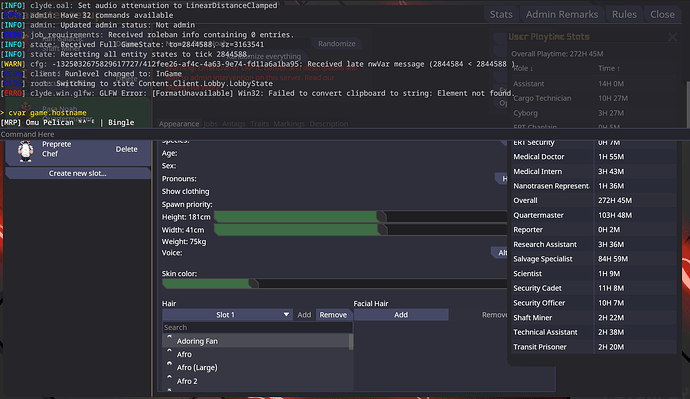Screen dimensions: 690x399
Task: Click the Transit Prisoner row
Action: pyautogui.click(x=594, y=347)
